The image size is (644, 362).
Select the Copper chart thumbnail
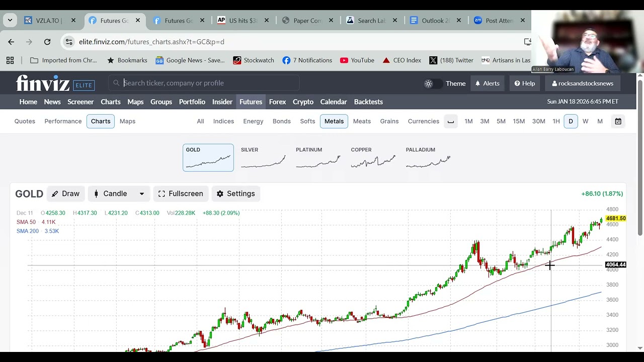[x=373, y=157]
